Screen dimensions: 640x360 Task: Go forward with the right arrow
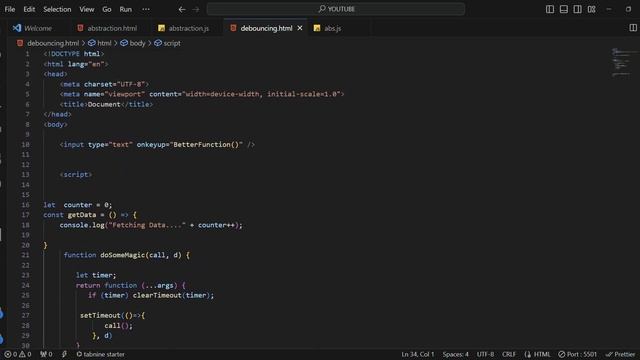(x=196, y=9)
